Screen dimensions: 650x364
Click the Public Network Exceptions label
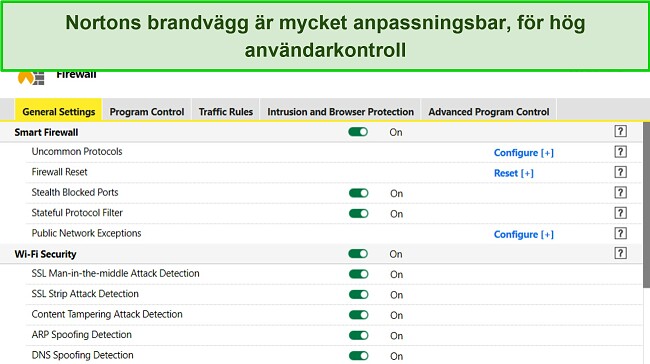[86, 233]
